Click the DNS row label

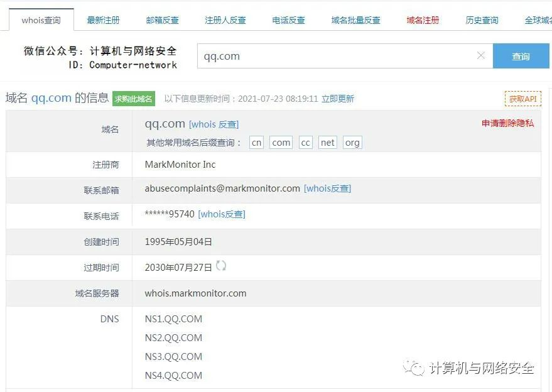[109, 318]
